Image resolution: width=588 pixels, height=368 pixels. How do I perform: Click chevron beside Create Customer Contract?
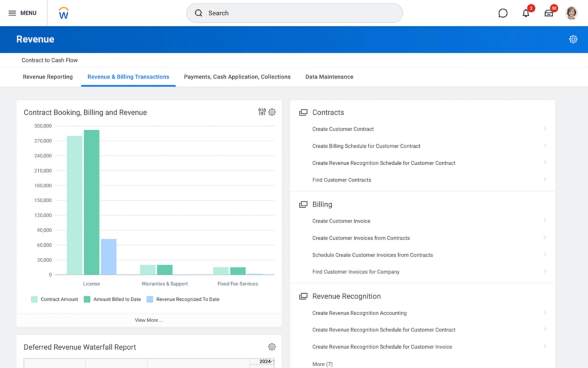pyautogui.click(x=544, y=128)
